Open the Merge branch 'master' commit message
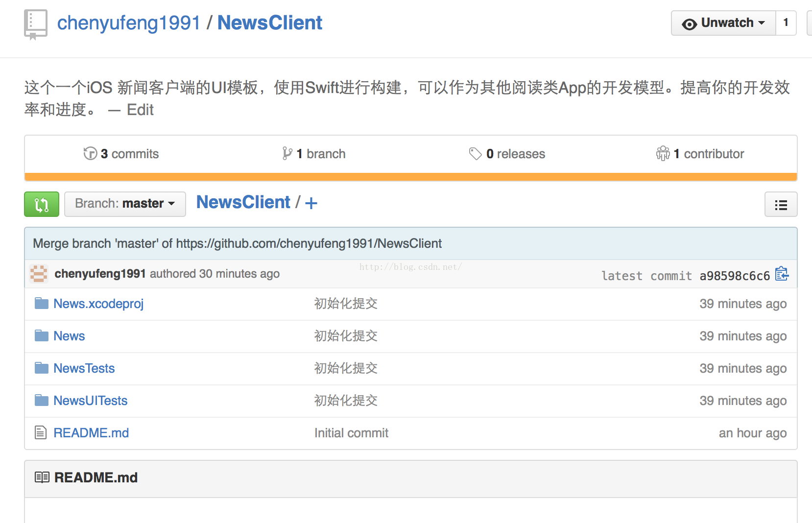The width and height of the screenshot is (812, 523). click(x=237, y=243)
